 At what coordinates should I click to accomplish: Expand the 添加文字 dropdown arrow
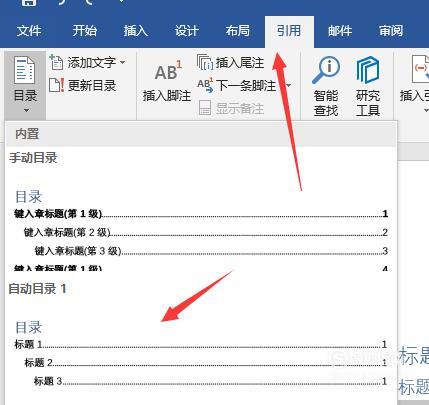pyautogui.click(x=123, y=63)
